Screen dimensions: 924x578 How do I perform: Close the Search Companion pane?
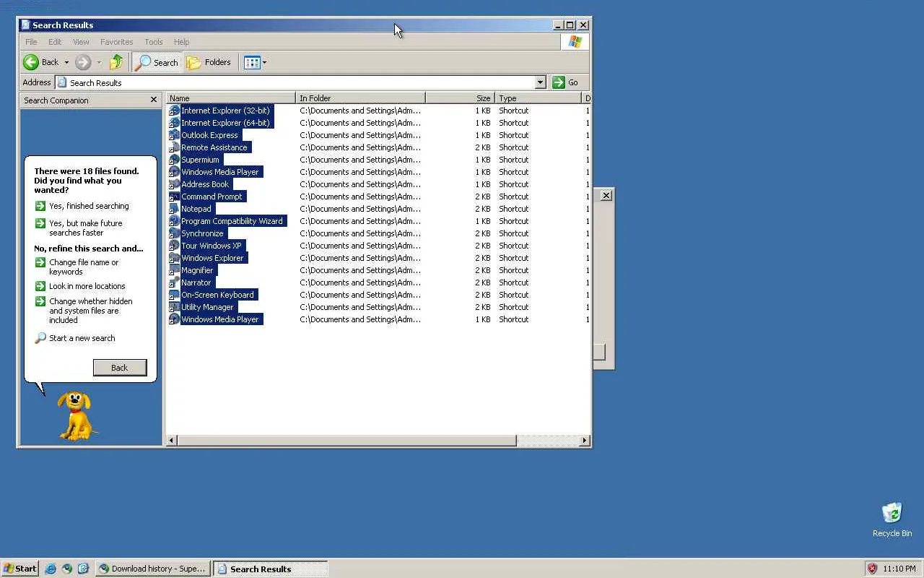pyautogui.click(x=154, y=100)
